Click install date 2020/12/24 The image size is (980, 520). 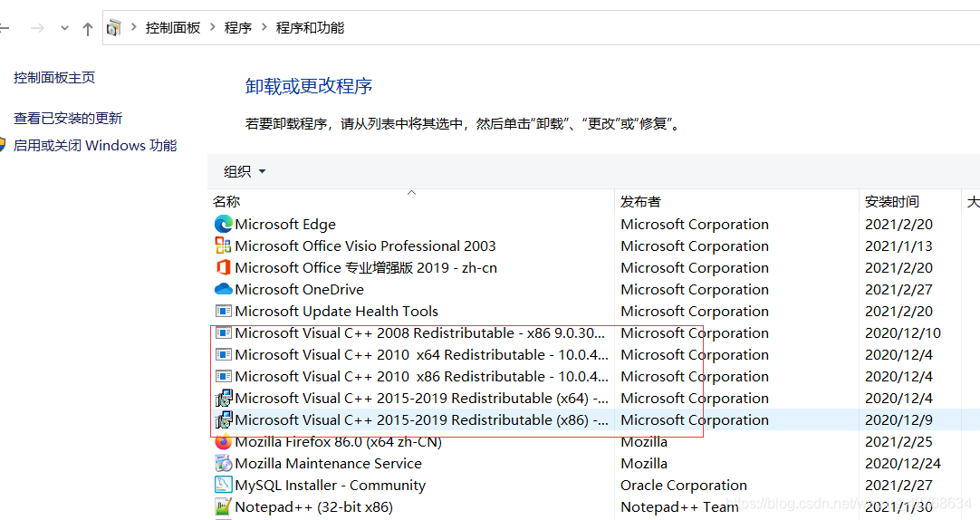[902, 464]
